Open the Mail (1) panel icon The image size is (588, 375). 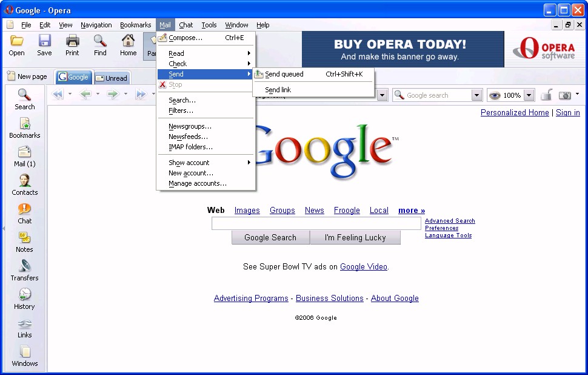point(25,152)
